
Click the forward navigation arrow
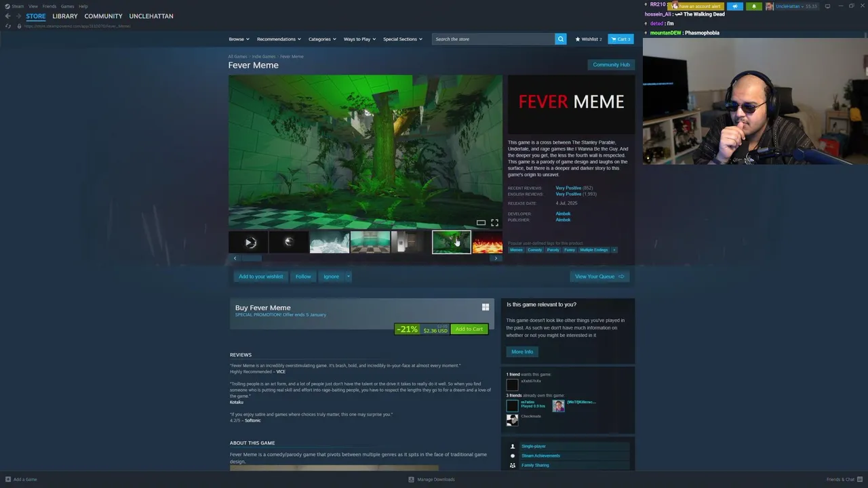point(18,16)
